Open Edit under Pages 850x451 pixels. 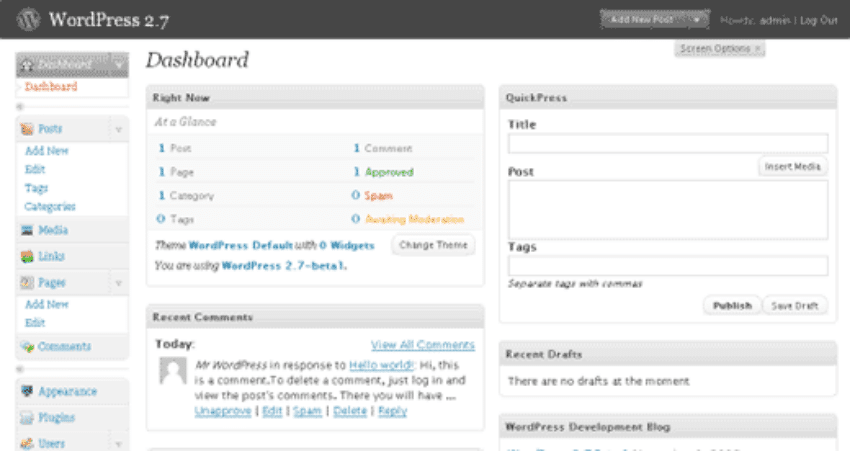tap(35, 323)
